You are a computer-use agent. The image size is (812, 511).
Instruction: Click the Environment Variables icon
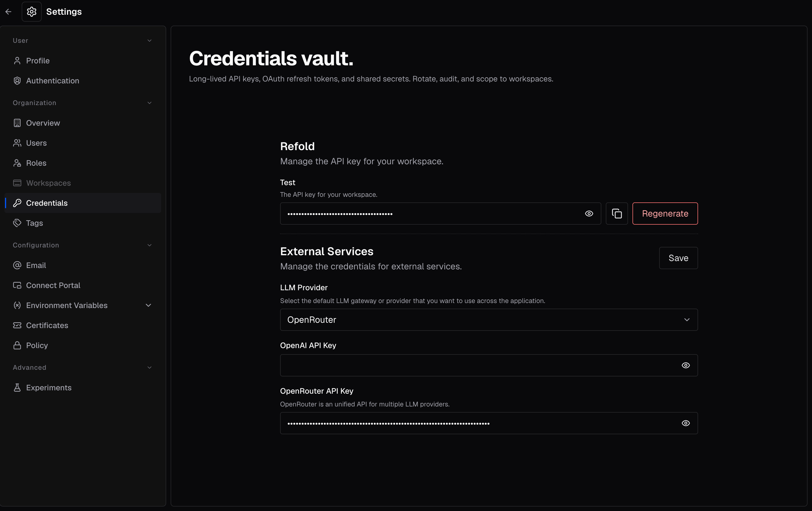tap(17, 305)
